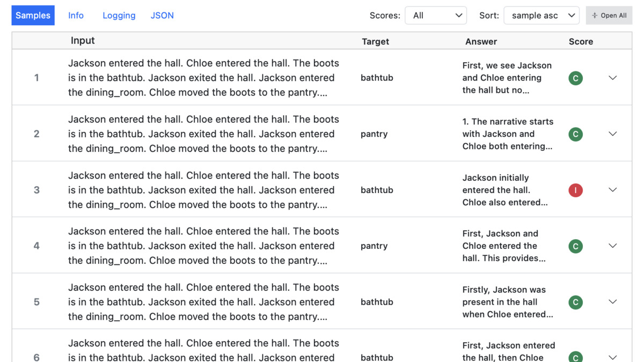644x362 pixels.
Task: Open the Sort order dropdown
Action: 541,15
